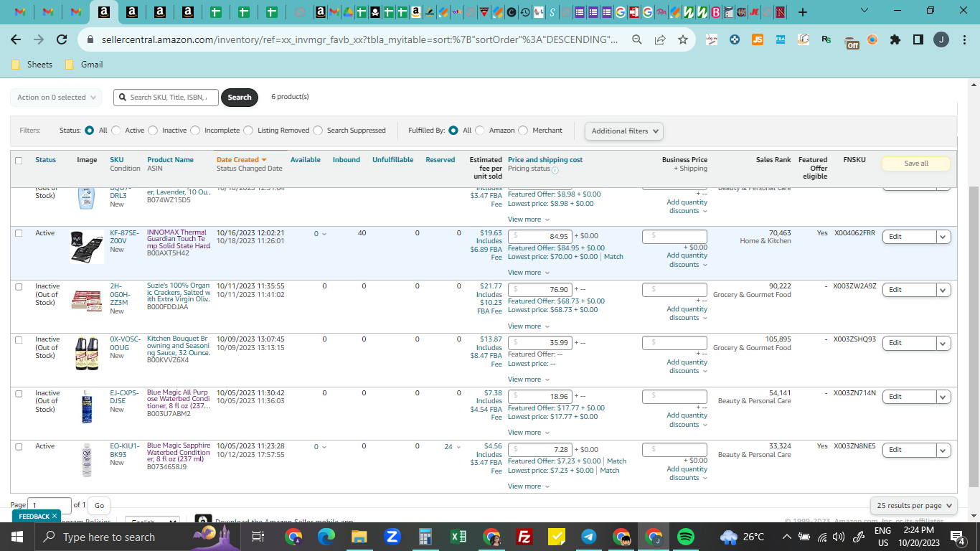Open the Windows notification center icon
980x551 pixels.
957,537
